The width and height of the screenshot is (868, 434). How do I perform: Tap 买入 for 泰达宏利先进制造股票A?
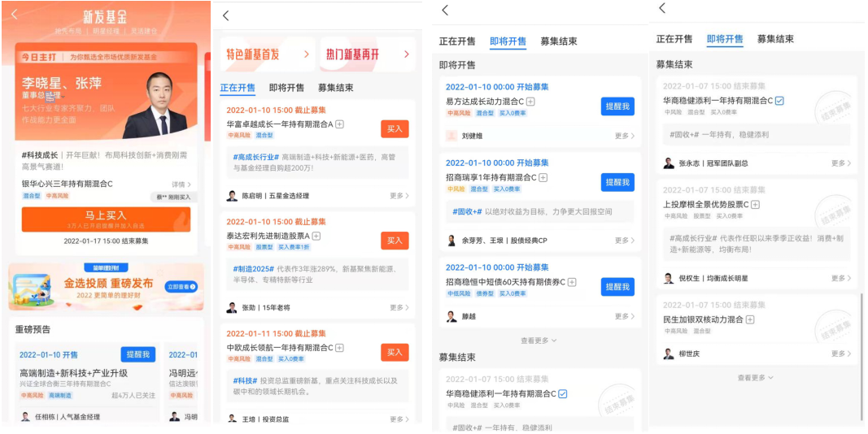[395, 241]
